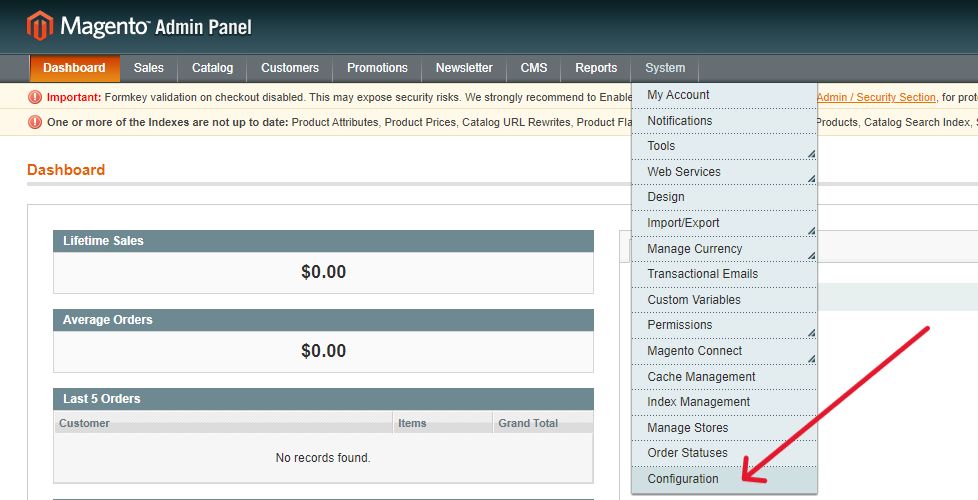
Task: Switch to the Catalog menu
Action: coord(212,68)
